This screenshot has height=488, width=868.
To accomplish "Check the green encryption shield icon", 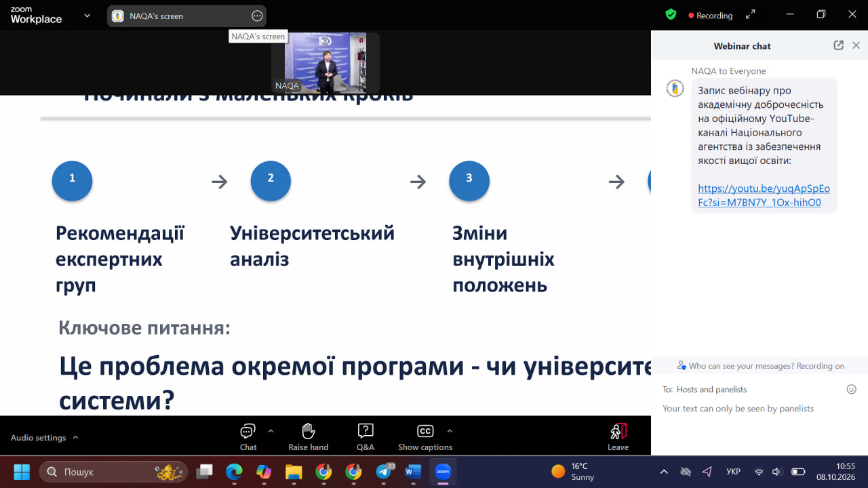I will click(671, 15).
